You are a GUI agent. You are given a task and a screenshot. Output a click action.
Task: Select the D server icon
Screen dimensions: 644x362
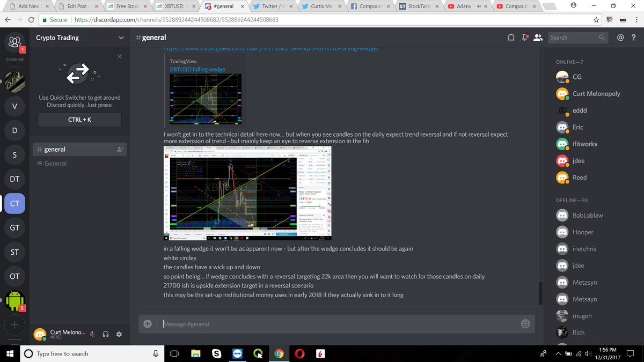coord(14,131)
